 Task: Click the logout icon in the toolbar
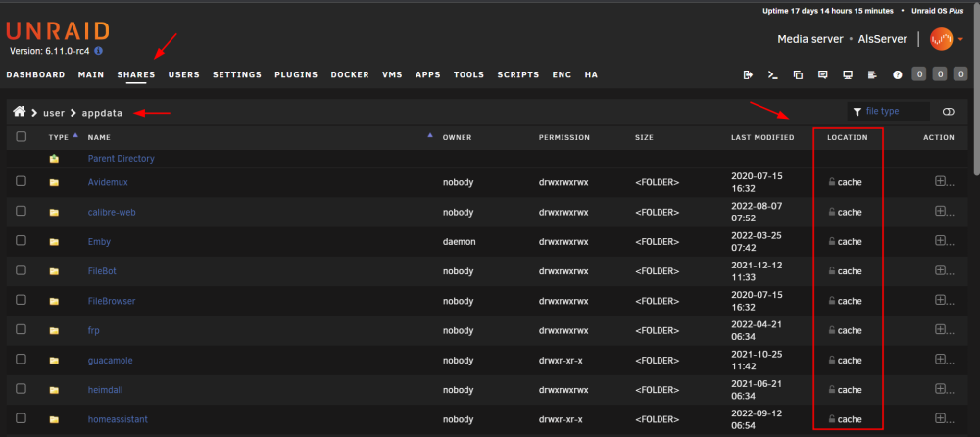pyautogui.click(x=748, y=75)
